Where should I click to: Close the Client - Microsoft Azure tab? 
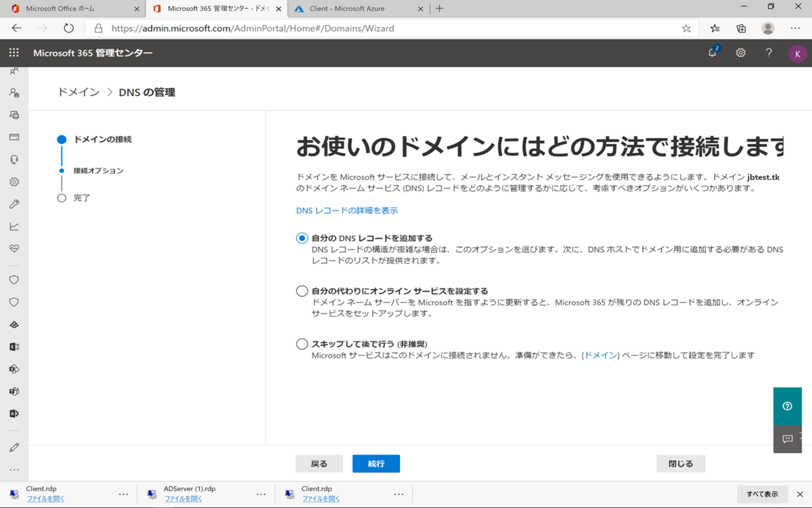pos(420,9)
